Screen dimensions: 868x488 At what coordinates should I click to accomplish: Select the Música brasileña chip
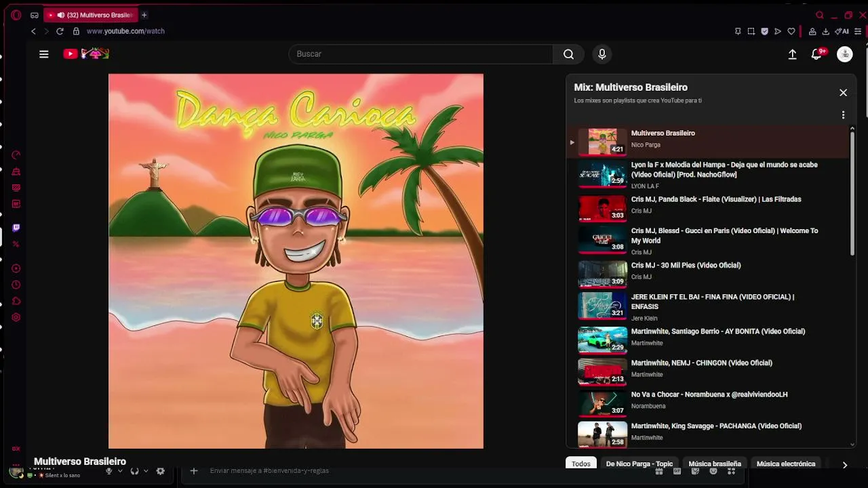(x=715, y=464)
